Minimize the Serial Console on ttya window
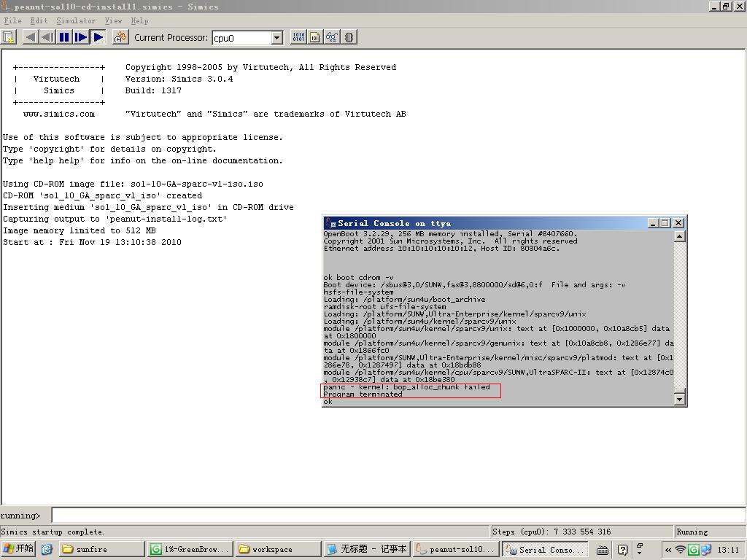Viewport: 747px width, 560px height. (654, 223)
